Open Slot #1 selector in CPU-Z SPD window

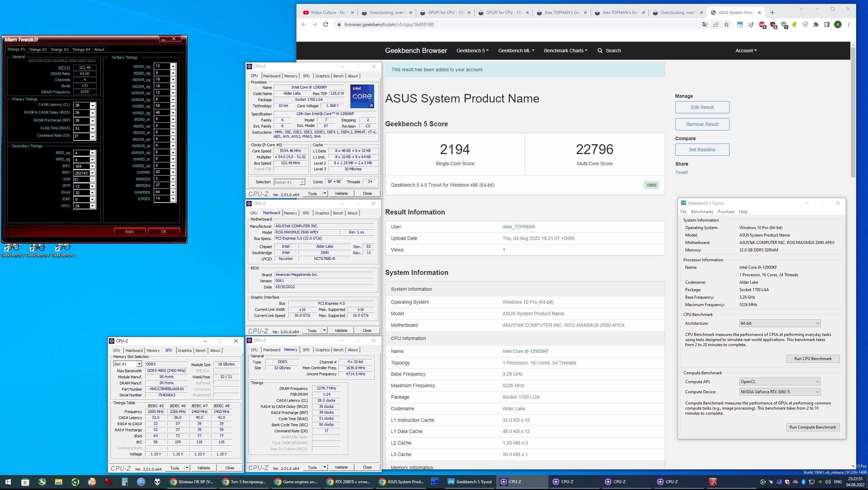[128, 364]
